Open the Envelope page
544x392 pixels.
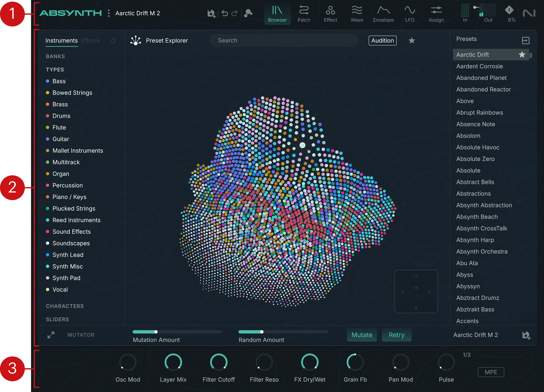pyautogui.click(x=383, y=14)
